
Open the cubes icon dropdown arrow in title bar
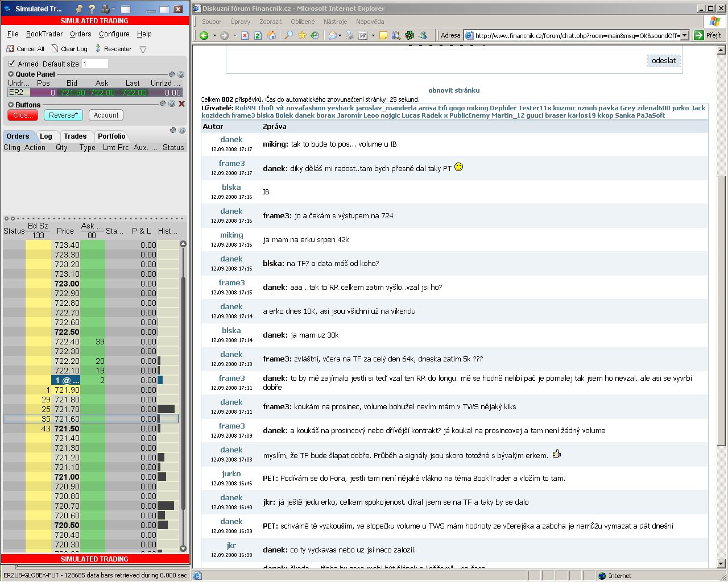tap(114, 9)
